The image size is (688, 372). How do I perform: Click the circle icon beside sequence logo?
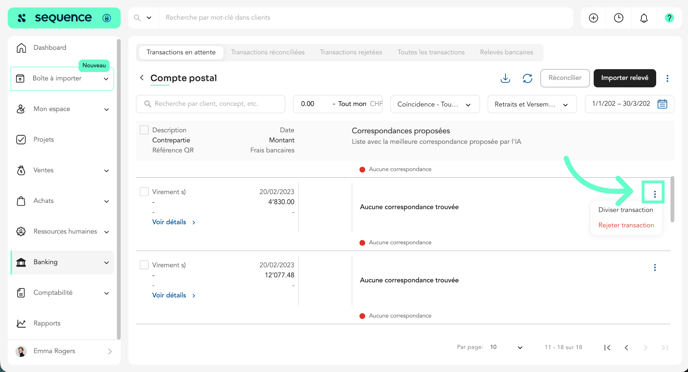[106, 18]
